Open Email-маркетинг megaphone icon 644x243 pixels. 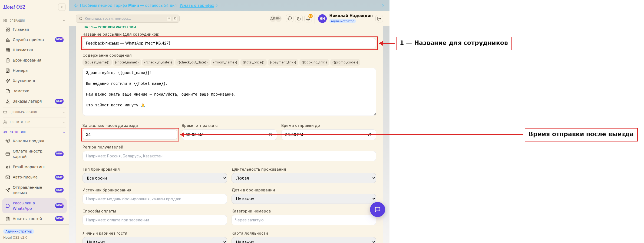(x=8, y=167)
